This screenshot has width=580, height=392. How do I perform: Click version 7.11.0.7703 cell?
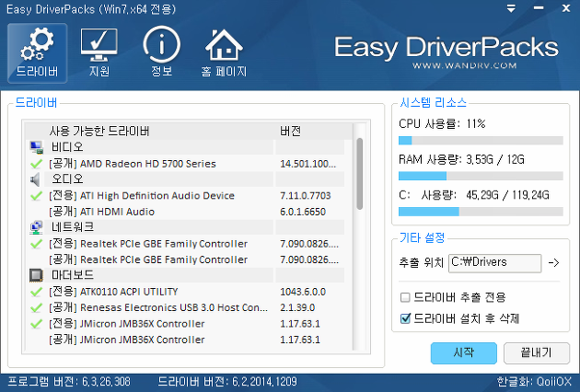pos(306,196)
